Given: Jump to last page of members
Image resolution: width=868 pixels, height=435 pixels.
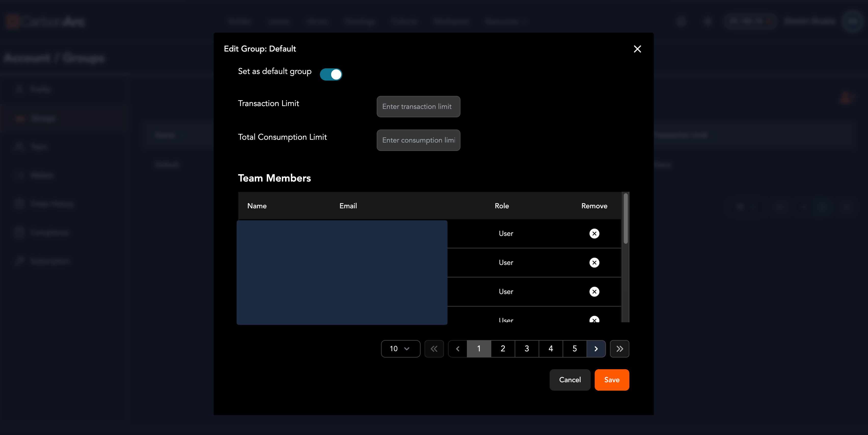Looking at the screenshot, I should coord(619,349).
